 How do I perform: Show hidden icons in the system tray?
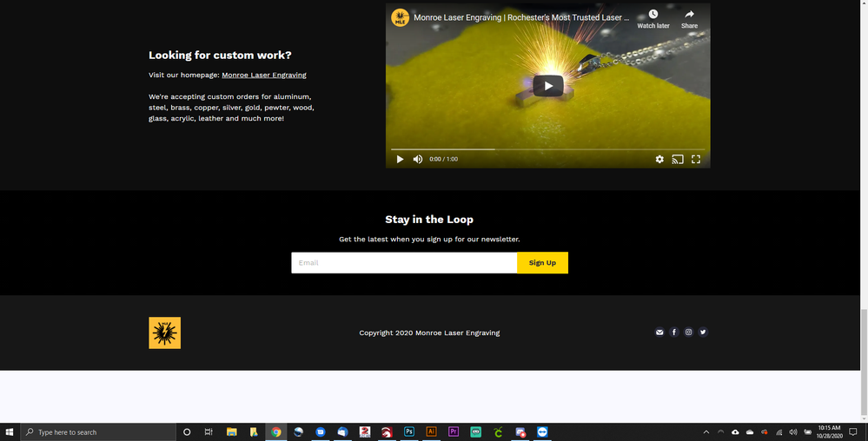[x=706, y=431]
